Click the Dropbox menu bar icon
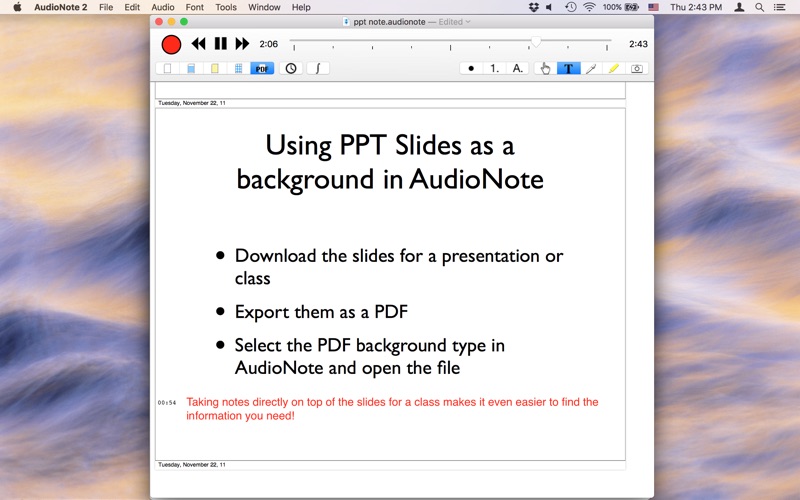The image size is (800, 500). (534, 7)
